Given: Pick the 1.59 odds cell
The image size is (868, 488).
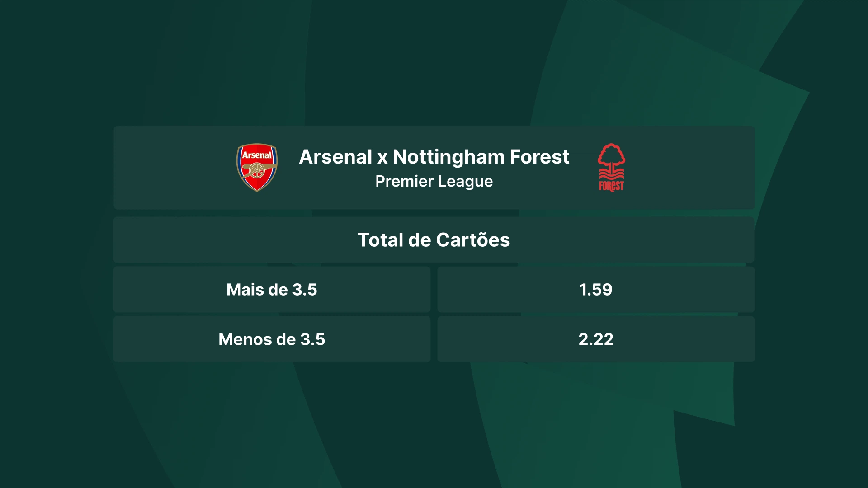Looking at the screenshot, I should 596,290.
